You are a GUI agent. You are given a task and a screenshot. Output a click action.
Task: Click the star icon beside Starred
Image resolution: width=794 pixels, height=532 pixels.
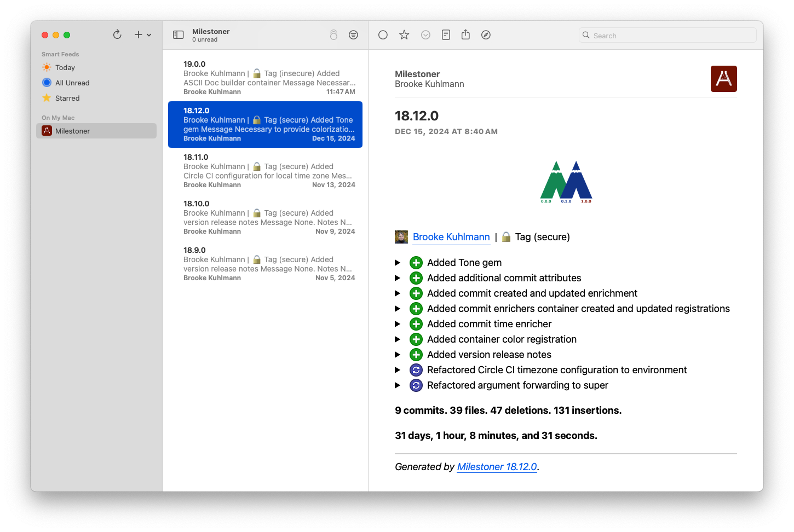point(47,98)
